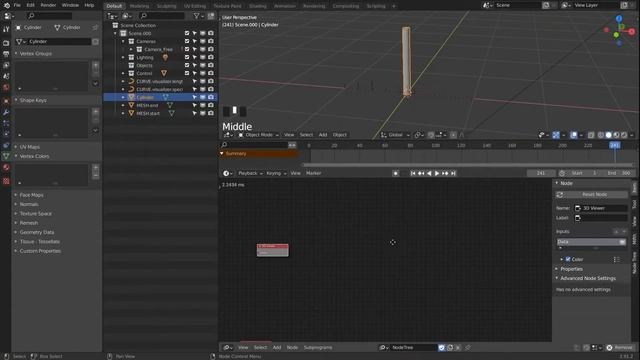Viewport: 640px width, 360px height.
Task: Toggle Scene.000 collection exclude checkbox
Action: point(187,33)
